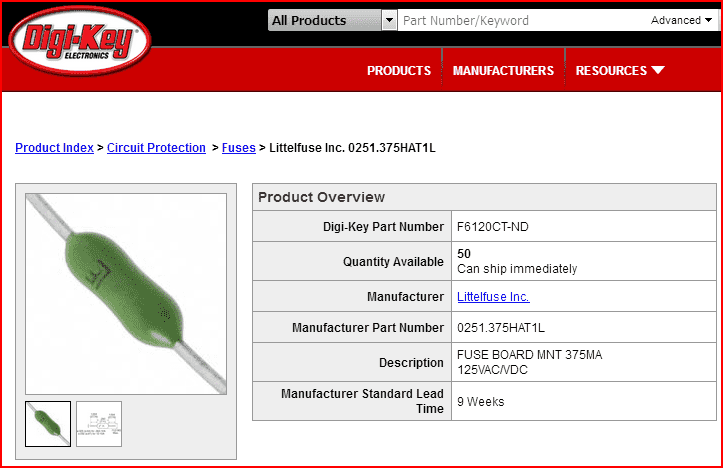Viewport: 723px width, 468px height.
Task: Click the RESOURCES white triangle arrow
Action: coord(658,70)
